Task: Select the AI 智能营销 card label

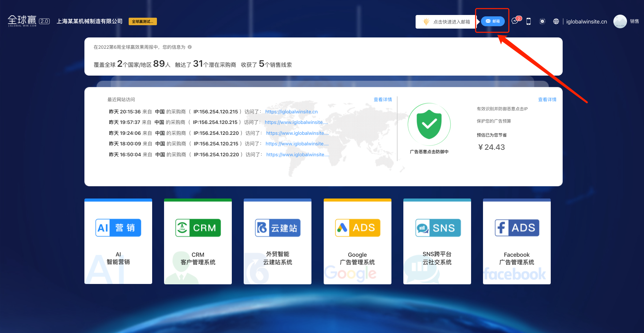Action: 118,258
